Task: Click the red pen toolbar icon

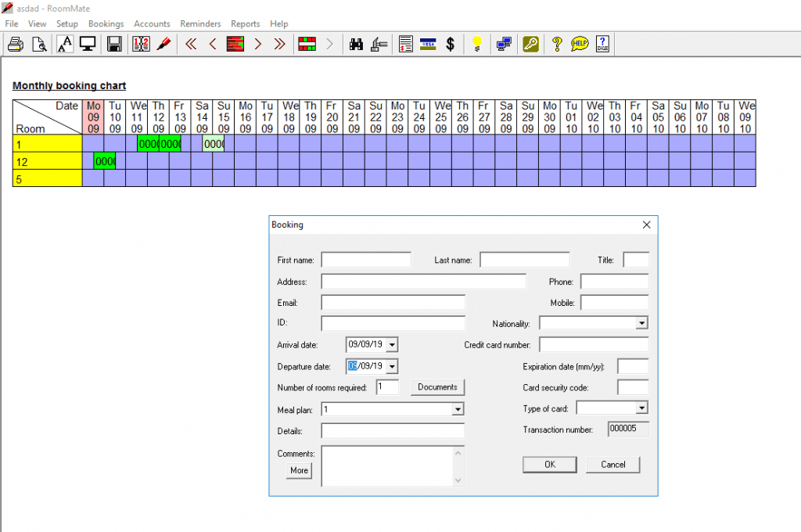Action: coord(163,45)
